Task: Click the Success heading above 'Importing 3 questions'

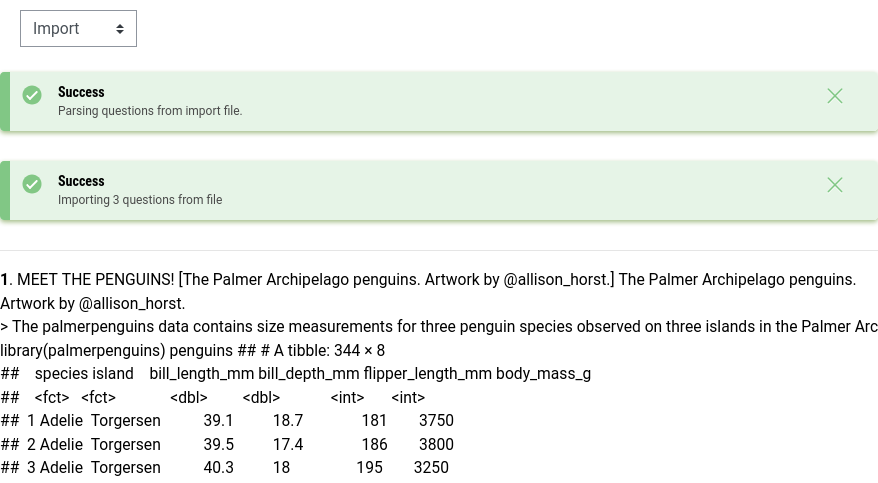Action: point(81,181)
